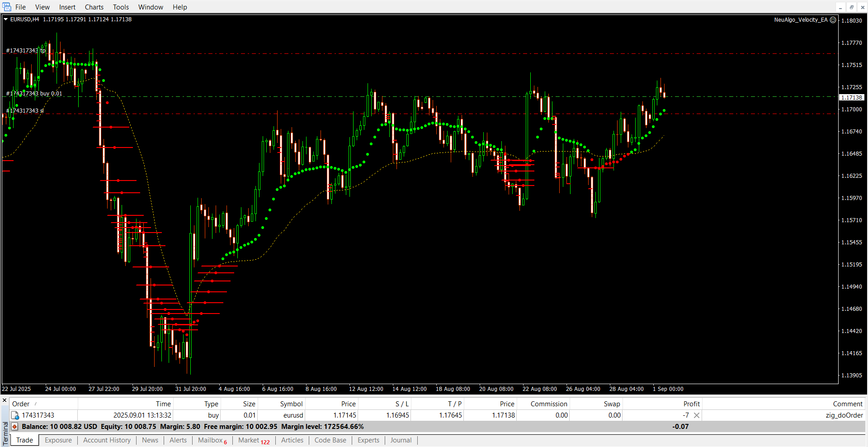Click the 1.17138 current price label
The width and height of the screenshot is (868, 447).
pyautogui.click(x=851, y=98)
